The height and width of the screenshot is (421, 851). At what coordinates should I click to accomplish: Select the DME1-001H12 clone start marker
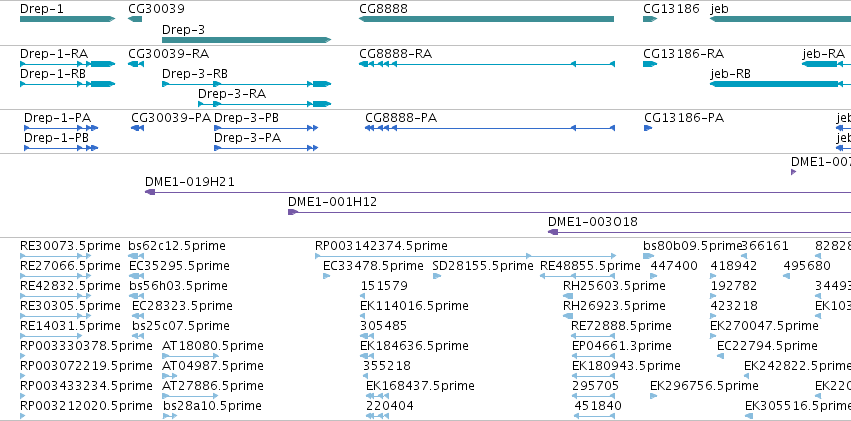(293, 212)
